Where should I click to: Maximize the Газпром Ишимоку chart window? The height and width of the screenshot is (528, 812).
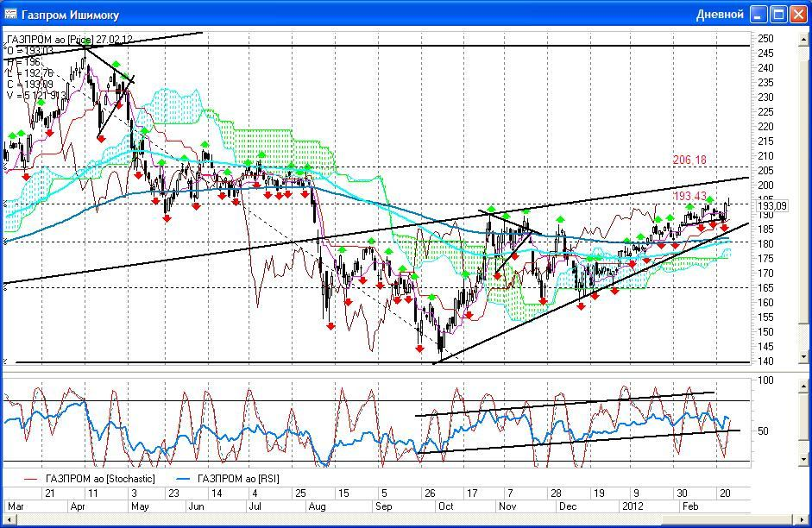778,14
